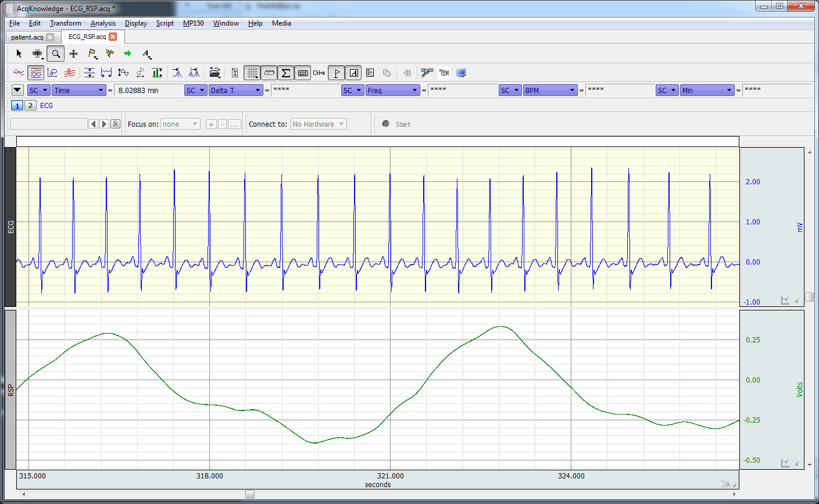819x504 pixels.
Task: Toggle channel 1 visibility button
Action: coord(17,105)
